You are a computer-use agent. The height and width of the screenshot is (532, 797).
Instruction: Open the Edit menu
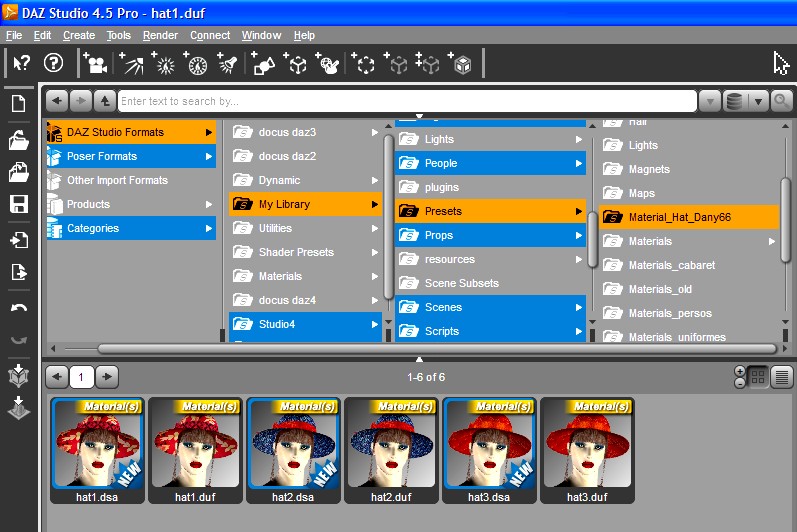pyautogui.click(x=42, y=35)
